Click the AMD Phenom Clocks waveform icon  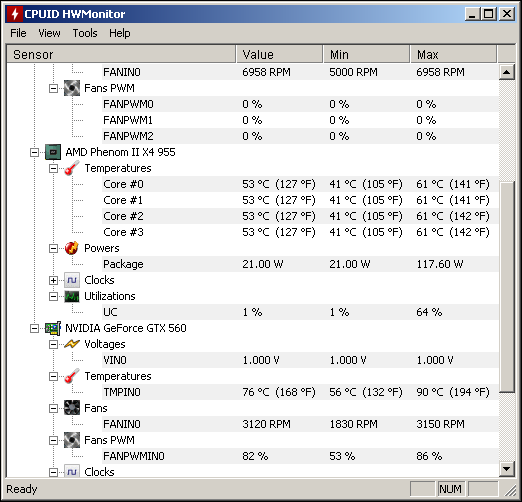[72, 280]
